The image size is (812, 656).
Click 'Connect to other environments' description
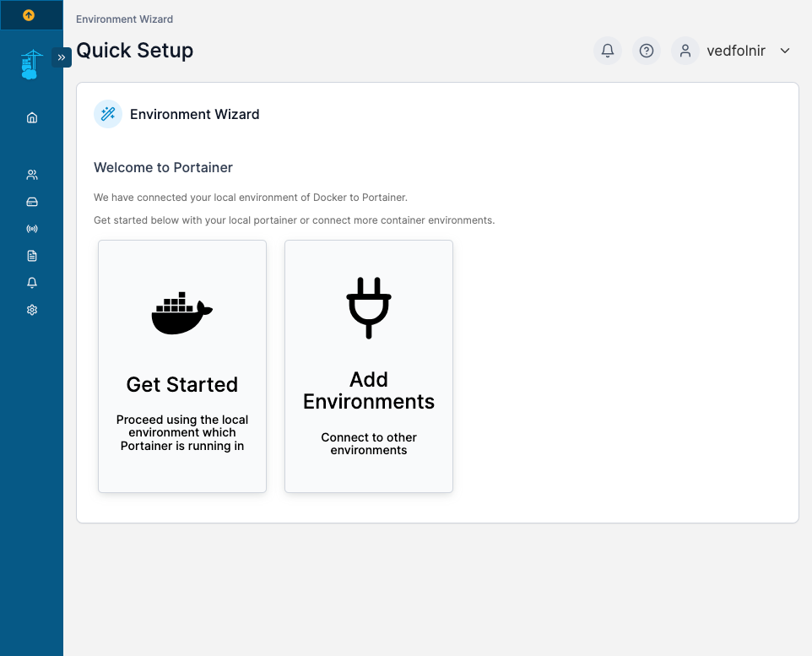369,443
